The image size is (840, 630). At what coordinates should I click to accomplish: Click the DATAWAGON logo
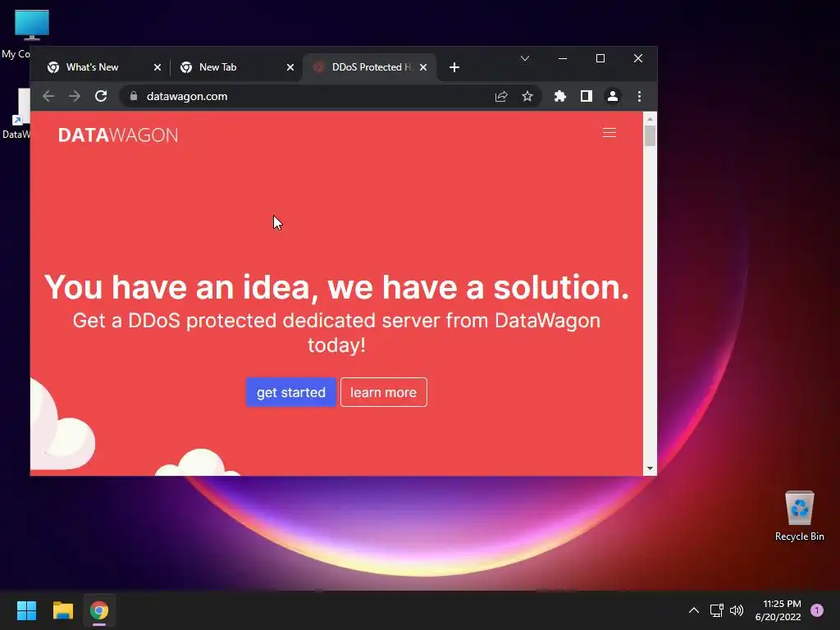click(x=118, y=135)
